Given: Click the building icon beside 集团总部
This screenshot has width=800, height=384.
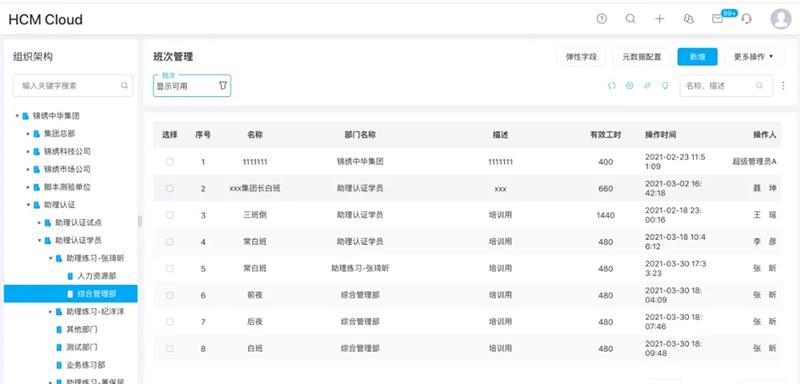Looking at the screenshot, I should [36, 134].
